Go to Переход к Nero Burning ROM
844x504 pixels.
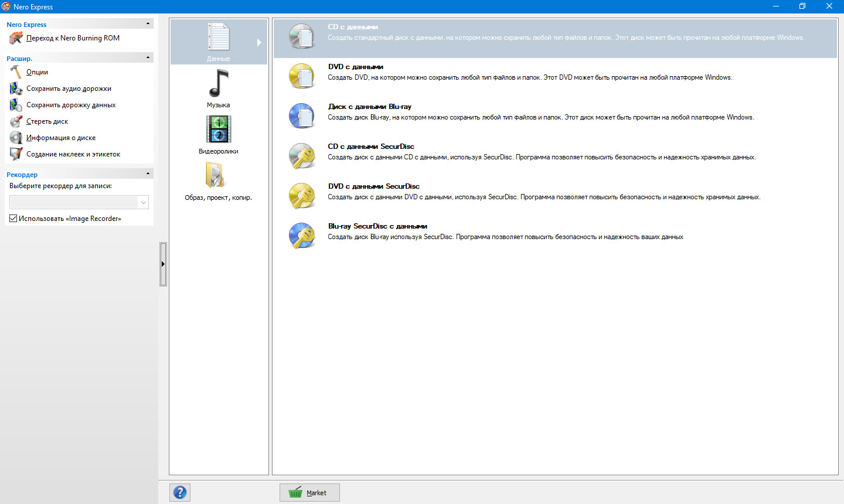(73, 38)
